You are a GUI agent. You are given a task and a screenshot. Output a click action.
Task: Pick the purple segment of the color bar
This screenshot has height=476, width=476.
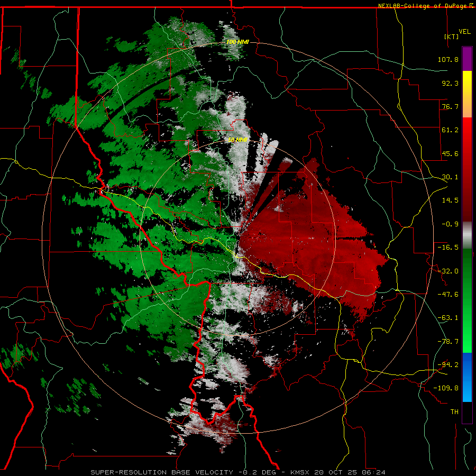(x=467, y=59)
